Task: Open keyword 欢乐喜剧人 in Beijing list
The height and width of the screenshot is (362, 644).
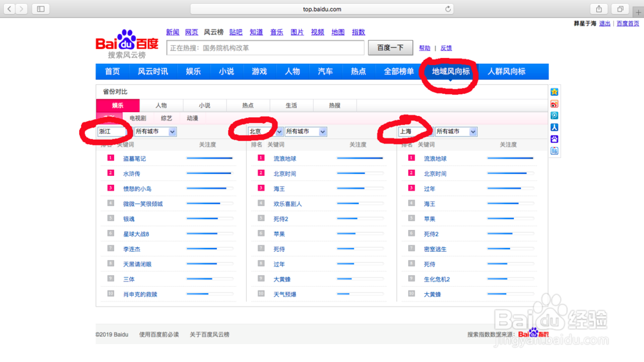Action: pos(287,204)
